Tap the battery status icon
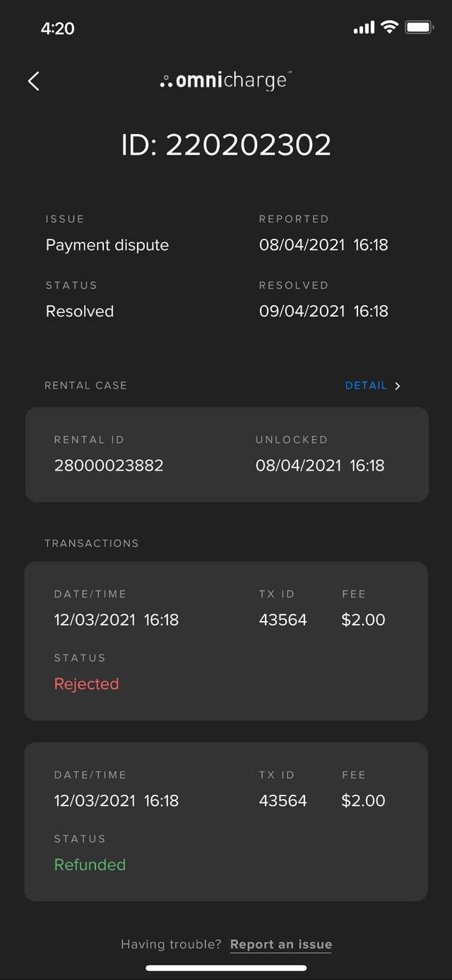This screenshot has height=980, width=452. [x=419, y=28]
